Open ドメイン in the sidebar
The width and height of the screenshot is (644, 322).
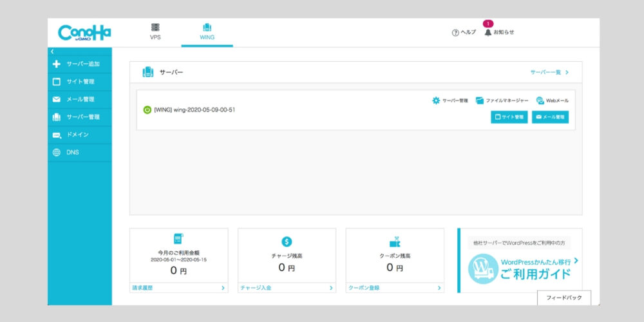80,135
